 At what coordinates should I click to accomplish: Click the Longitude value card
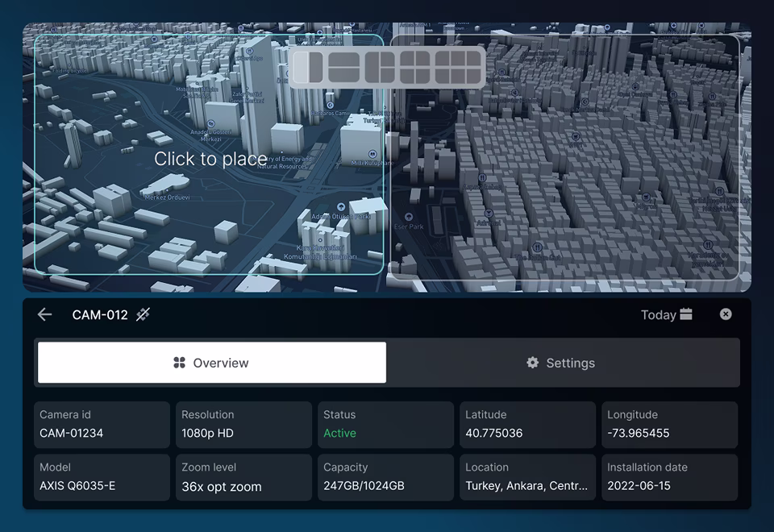tap(669, 424)
